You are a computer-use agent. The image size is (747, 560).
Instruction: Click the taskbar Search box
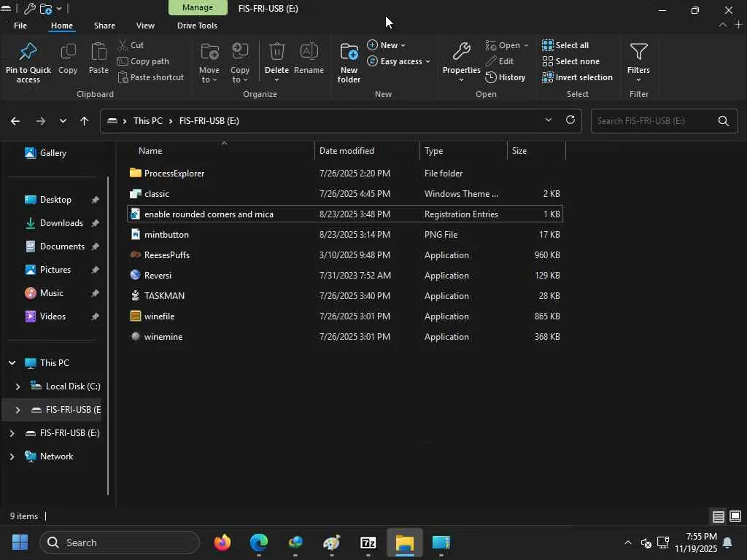pos(120,542)
